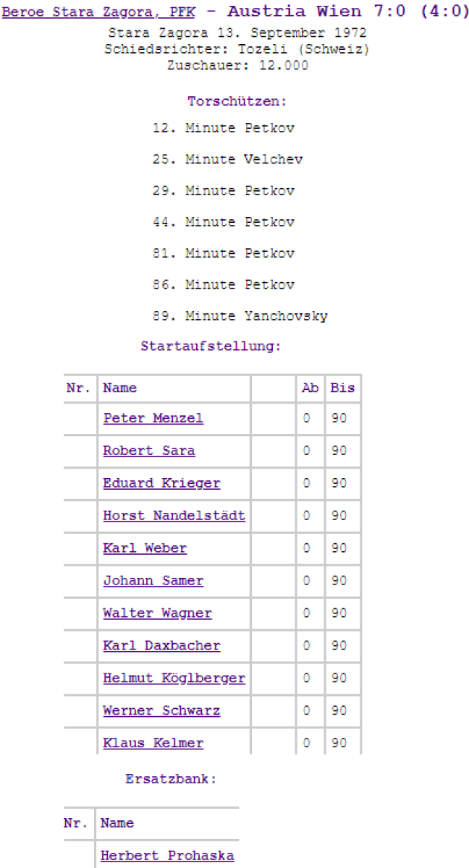Click the Nr. header in starting lineup table
This screenshot has width=469, height=868.
click(78, 388)
